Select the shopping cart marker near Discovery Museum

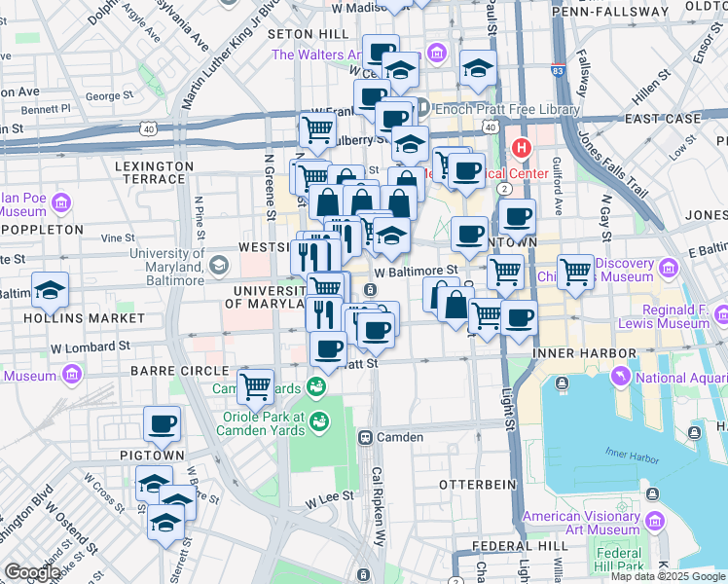[x=576, y=273]
